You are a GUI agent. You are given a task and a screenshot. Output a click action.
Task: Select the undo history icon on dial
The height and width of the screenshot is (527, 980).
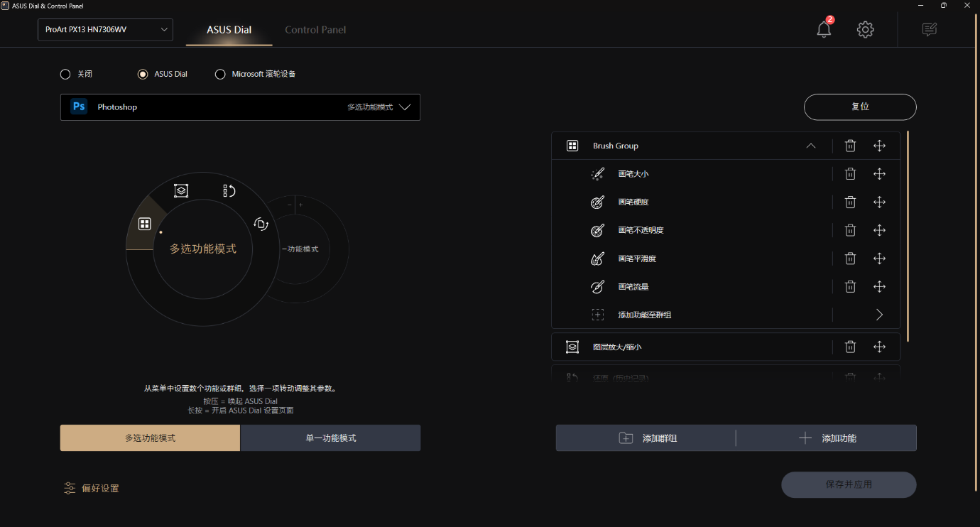point(229,190)
